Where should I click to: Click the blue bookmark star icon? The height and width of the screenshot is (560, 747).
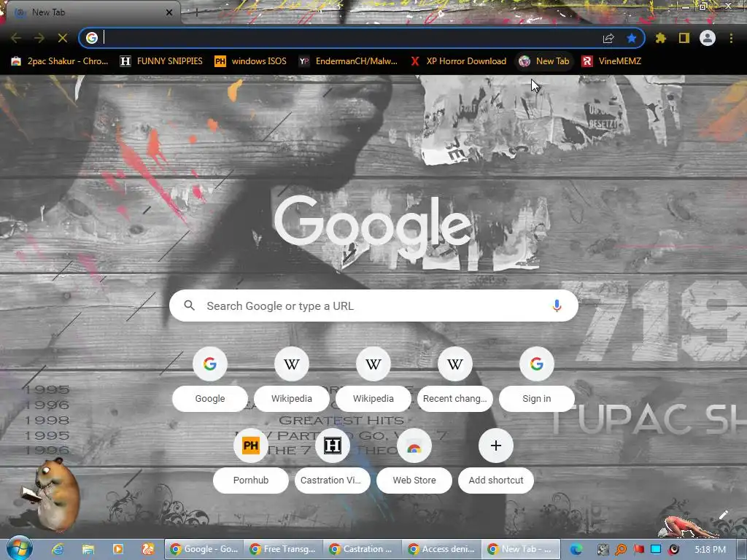click(632, 38)
